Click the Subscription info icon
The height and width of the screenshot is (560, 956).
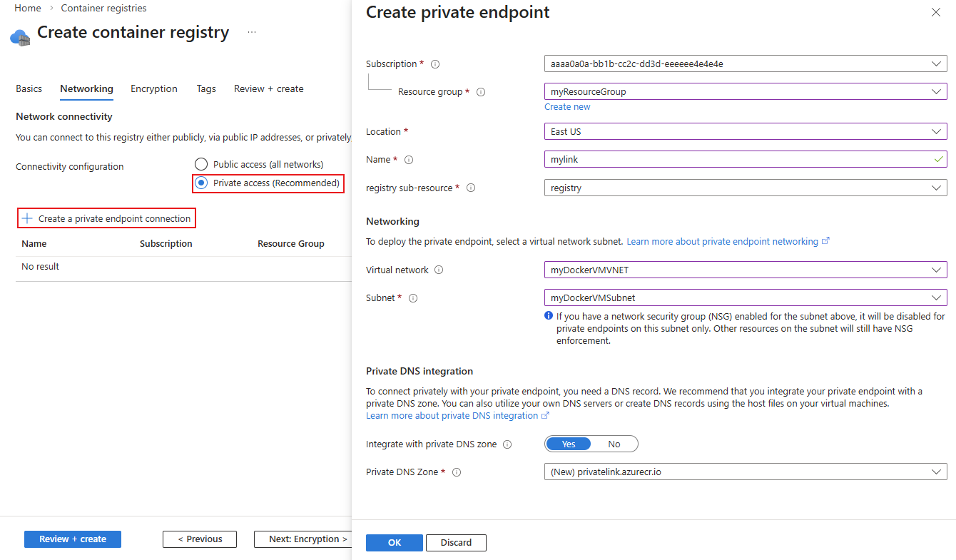click(435, 64)
